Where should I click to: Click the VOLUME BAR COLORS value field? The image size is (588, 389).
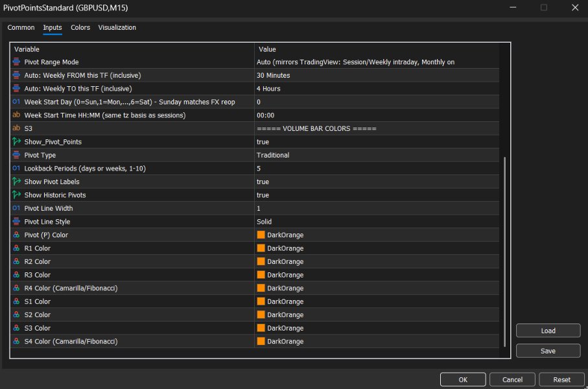tap(377, 128)
